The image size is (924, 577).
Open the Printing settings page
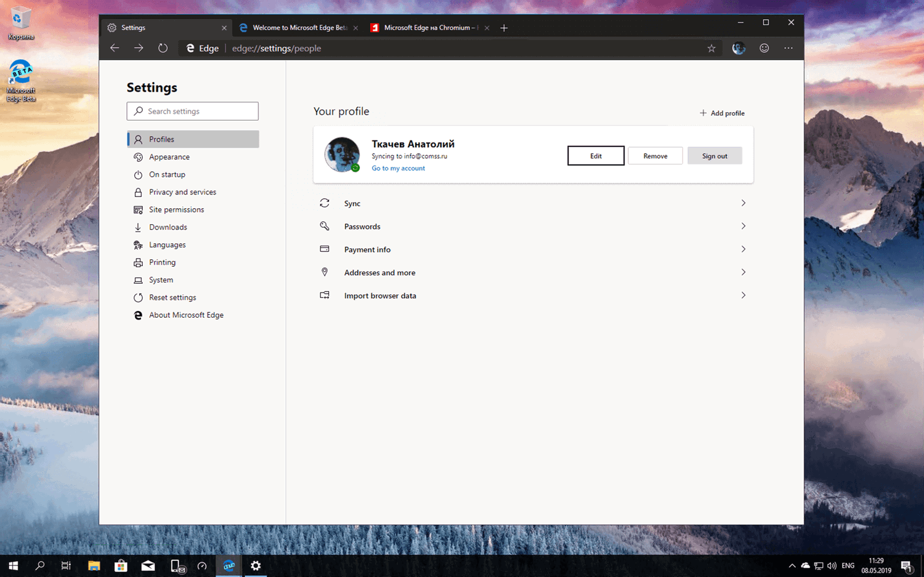click(x=193, y=262)
